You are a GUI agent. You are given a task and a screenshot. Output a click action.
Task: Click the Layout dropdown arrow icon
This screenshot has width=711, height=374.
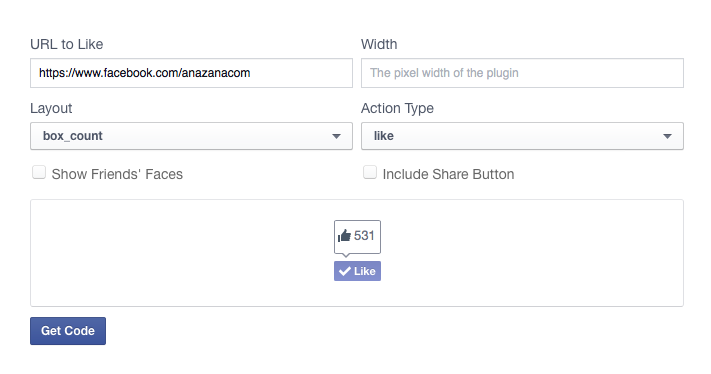pos(336,136)
